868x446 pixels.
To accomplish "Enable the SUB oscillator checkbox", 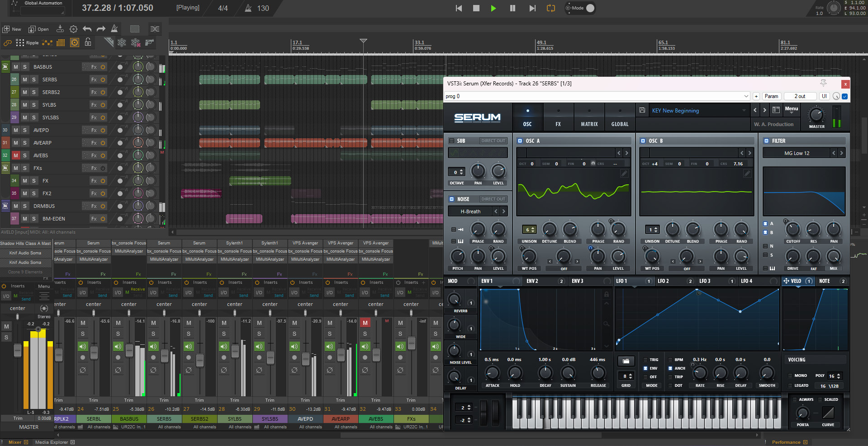I will click(x=451, y=141).
